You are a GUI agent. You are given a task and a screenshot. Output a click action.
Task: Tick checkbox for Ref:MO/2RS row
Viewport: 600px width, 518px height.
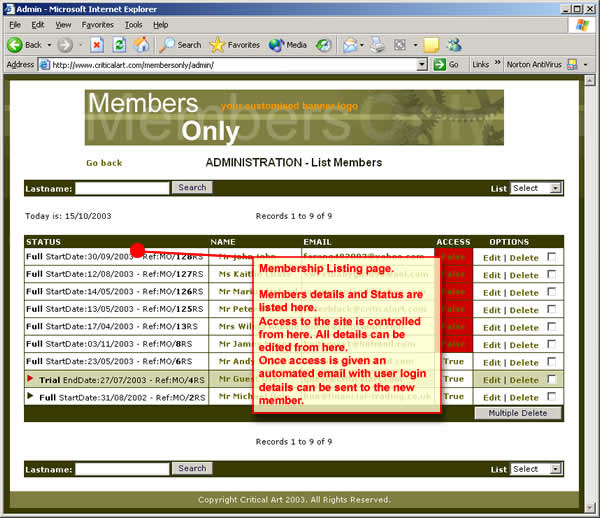pyautogui.click(x=551, y=397)
